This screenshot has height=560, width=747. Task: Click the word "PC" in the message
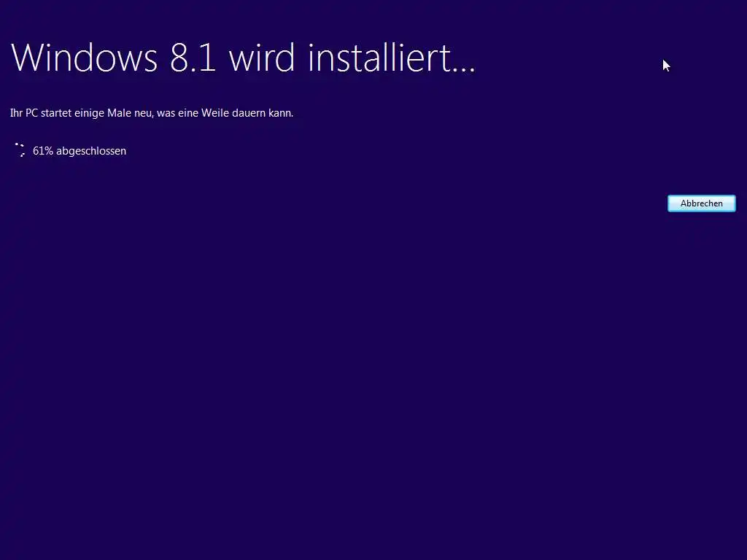[31, 113]
